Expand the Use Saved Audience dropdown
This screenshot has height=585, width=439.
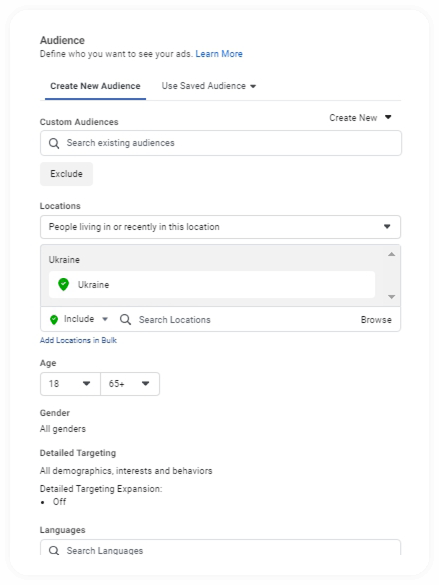pos(209,86)
